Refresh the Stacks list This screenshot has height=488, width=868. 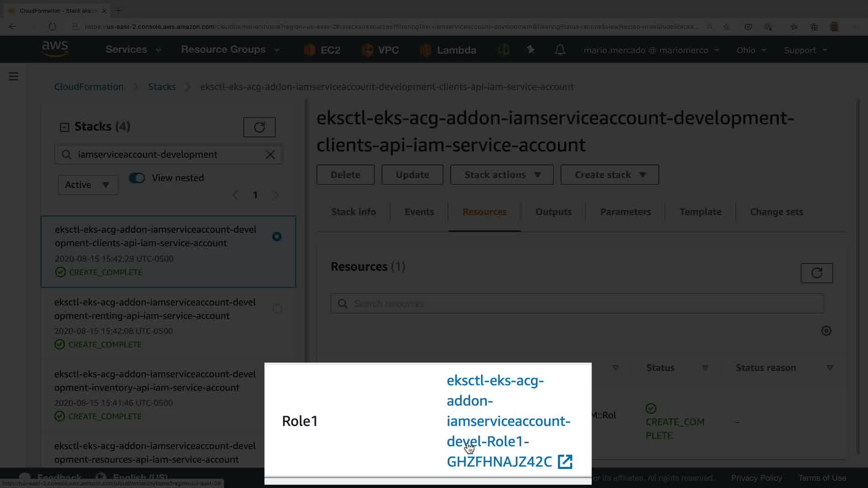(x=259, y=127)
